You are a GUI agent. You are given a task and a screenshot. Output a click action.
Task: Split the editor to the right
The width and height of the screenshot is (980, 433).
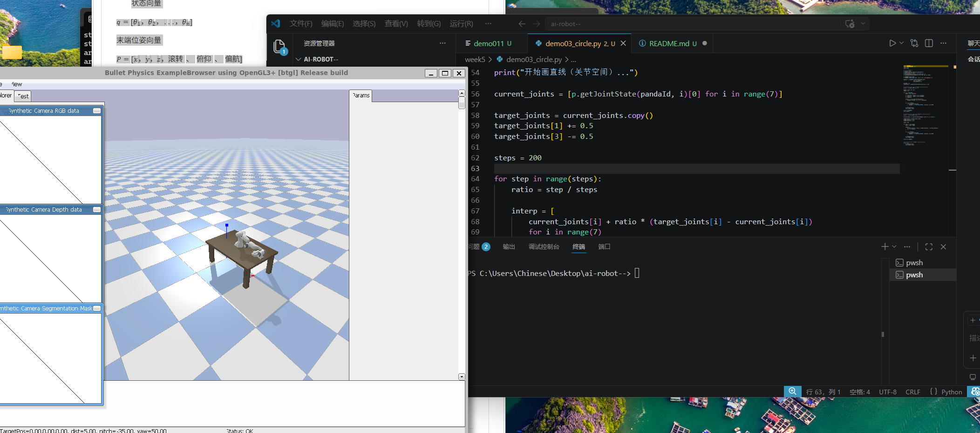pyautogui.click(x=929, y=43)
